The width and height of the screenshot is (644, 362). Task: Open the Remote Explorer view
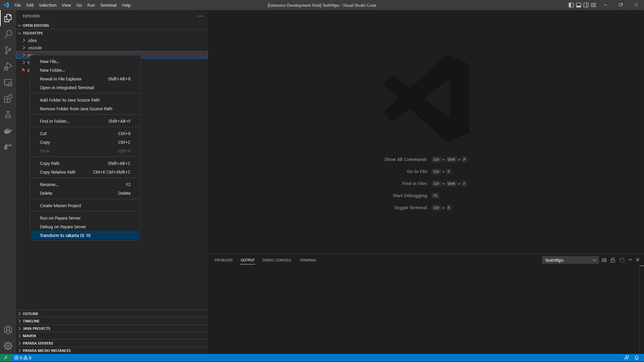8,83
